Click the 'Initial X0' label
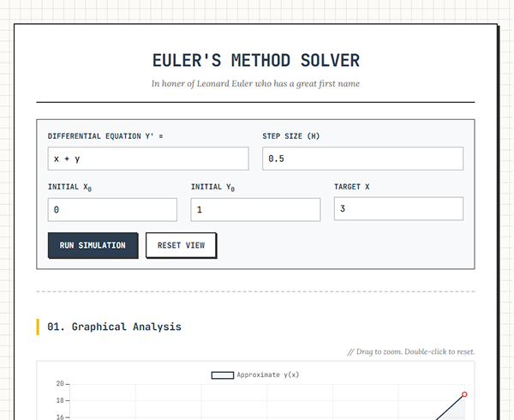514x420 pixels. point(70,187)
